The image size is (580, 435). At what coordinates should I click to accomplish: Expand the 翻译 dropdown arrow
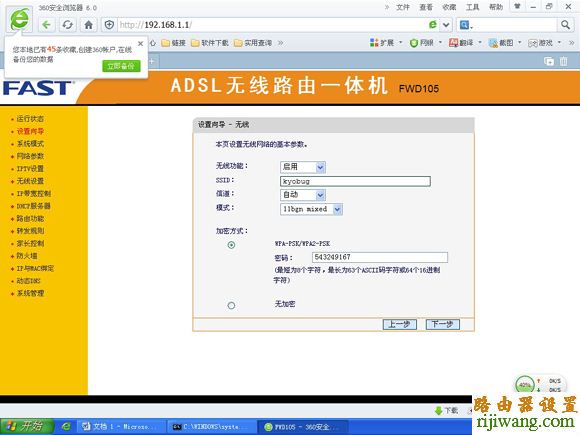tap(480, 43)
